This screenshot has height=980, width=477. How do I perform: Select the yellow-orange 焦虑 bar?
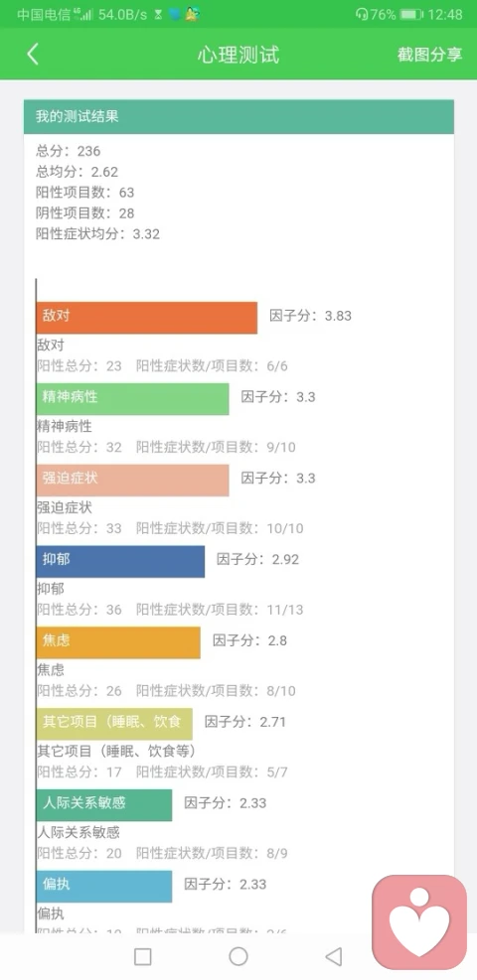(118, 642)
